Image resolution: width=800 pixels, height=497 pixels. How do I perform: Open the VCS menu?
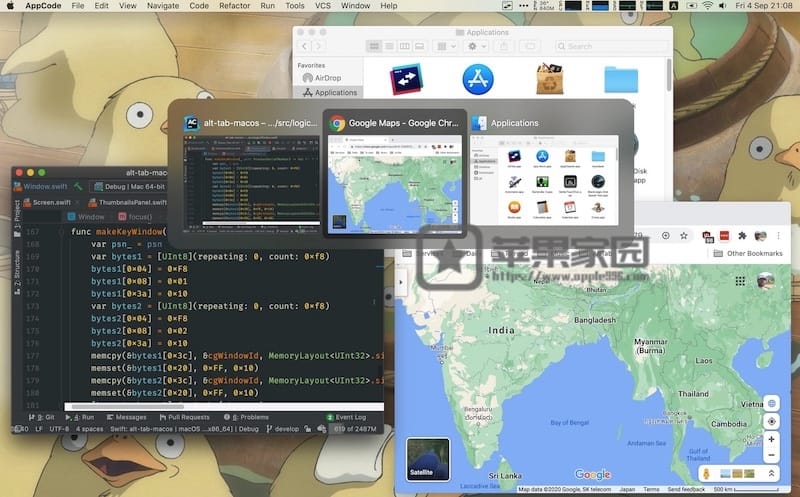coord(322,6)
